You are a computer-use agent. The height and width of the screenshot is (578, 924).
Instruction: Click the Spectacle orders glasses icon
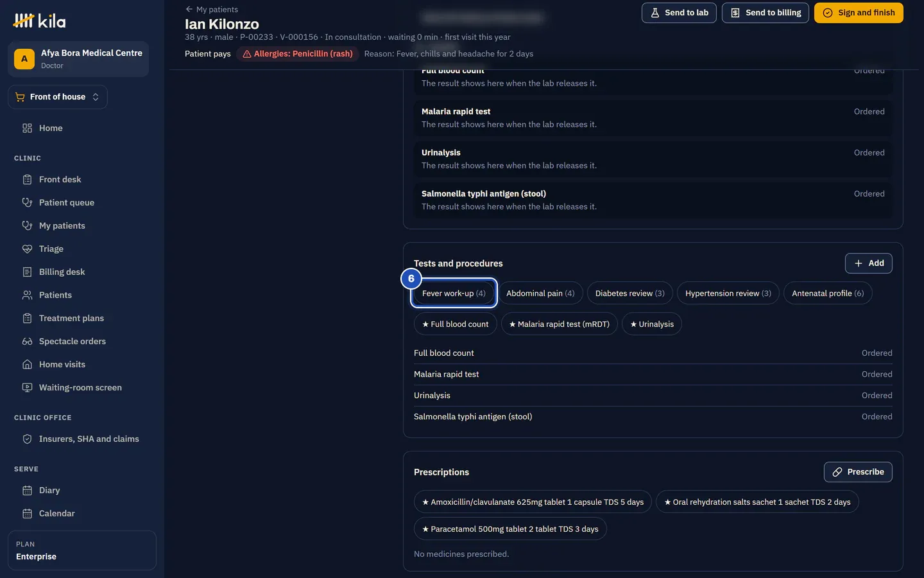pos(27,341)
